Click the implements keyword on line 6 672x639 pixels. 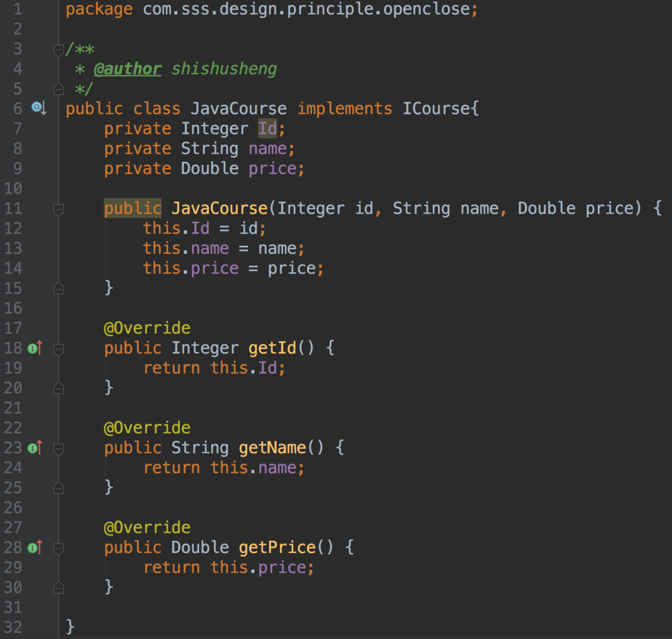[x=345, y=108]
